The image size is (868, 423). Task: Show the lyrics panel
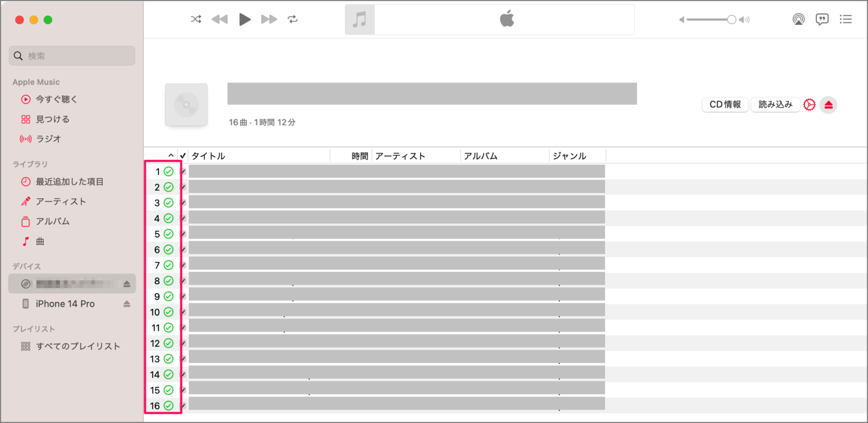point(822,19)
